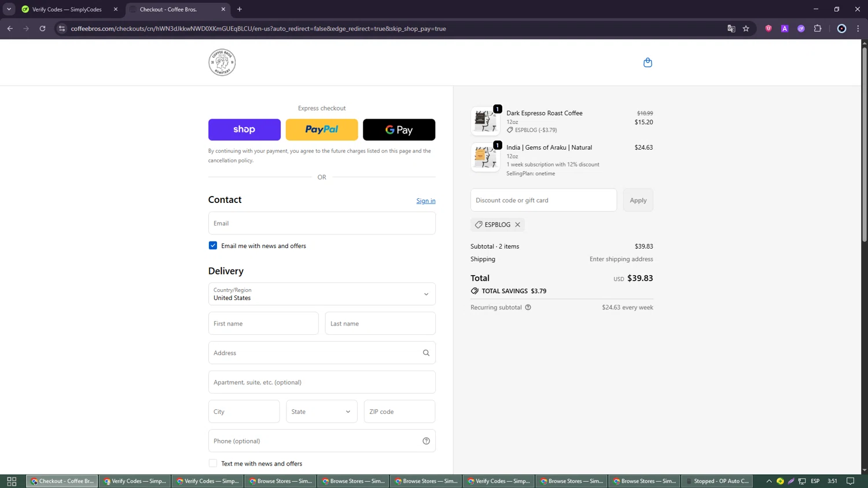
Task: Focus the Address field
Action: tap(322, 353)
